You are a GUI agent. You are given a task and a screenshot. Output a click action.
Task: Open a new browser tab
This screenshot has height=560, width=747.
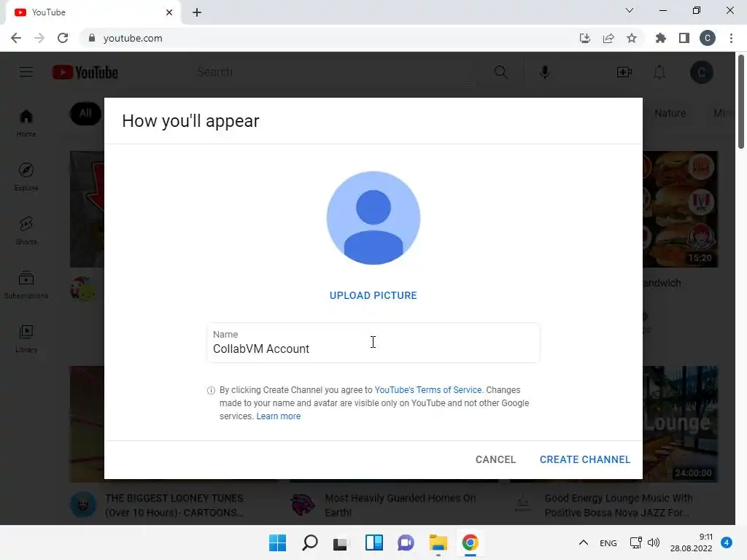pos(197,12)
